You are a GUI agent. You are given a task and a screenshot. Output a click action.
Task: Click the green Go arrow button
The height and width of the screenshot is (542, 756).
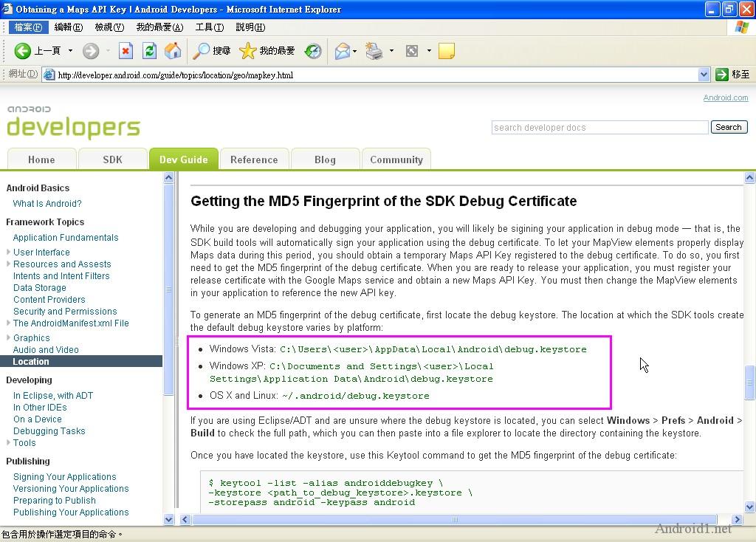point(722,75)
